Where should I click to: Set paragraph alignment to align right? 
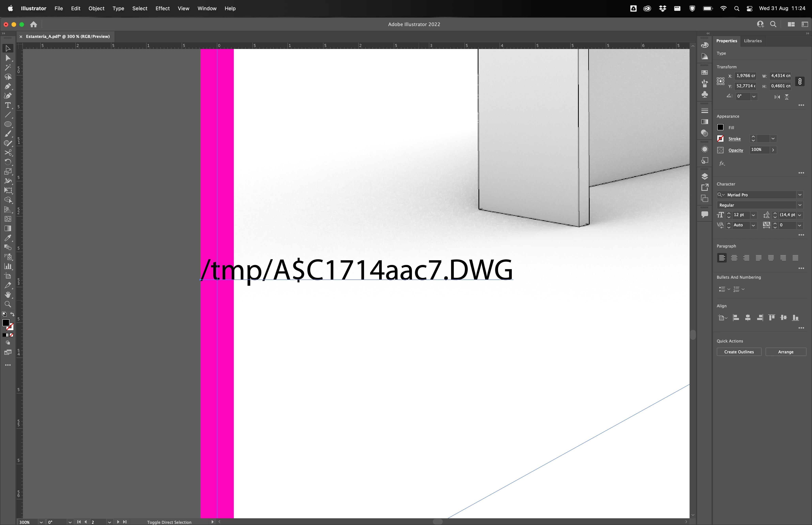746,258
